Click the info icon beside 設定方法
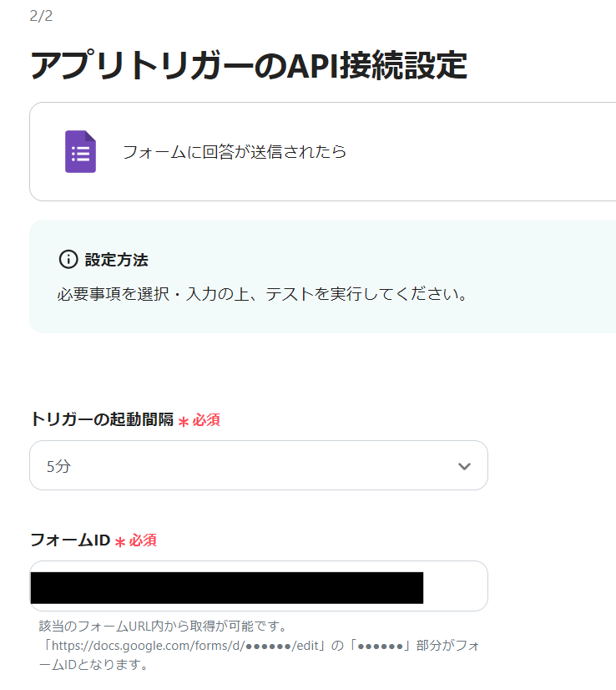 tap(68, 260)
